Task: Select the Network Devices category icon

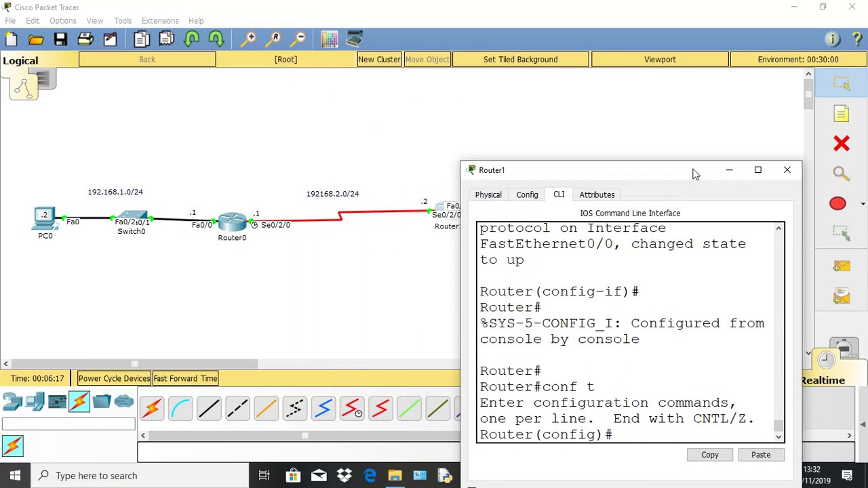Action: coord(12,401)
